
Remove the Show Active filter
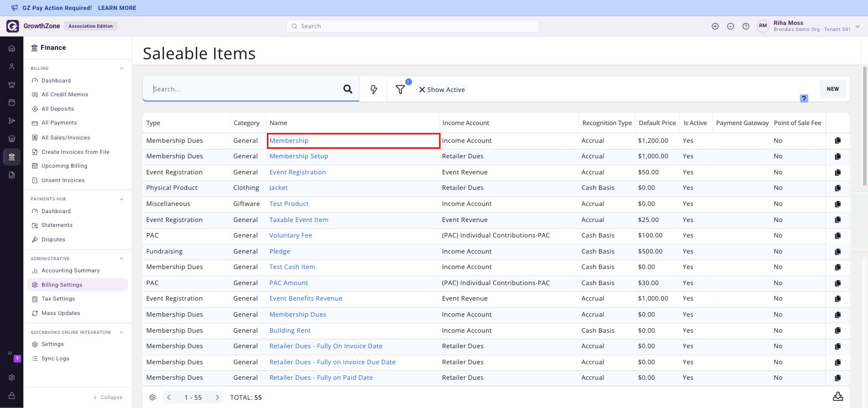(422, 90)
